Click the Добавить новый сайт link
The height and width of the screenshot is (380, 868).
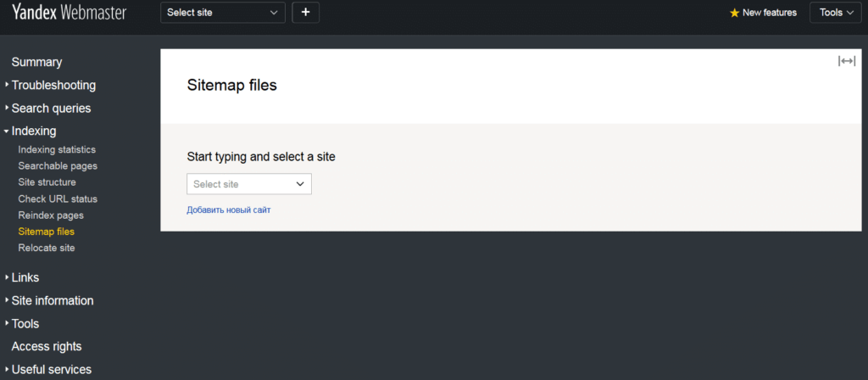click(x=229, y=210)
